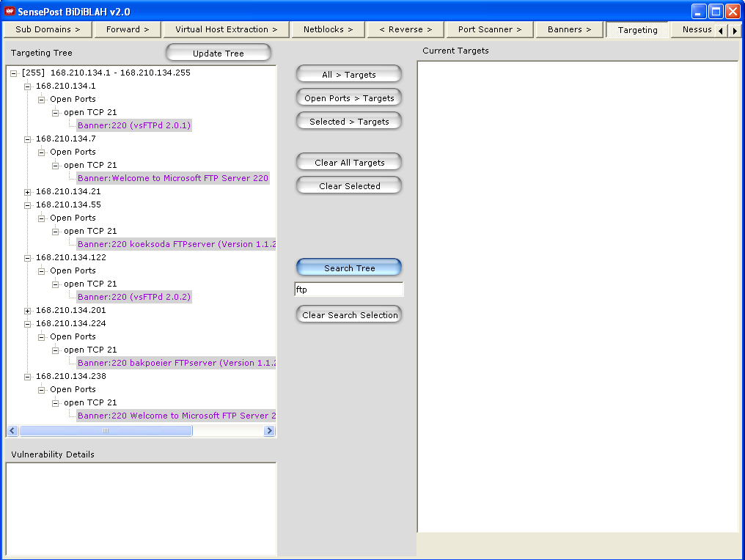Click tree horizontal scrollbar right arrow
Image resolution: width=745 pixels, height=560 pixels.
pyautogui.click(x=269, y=431)
